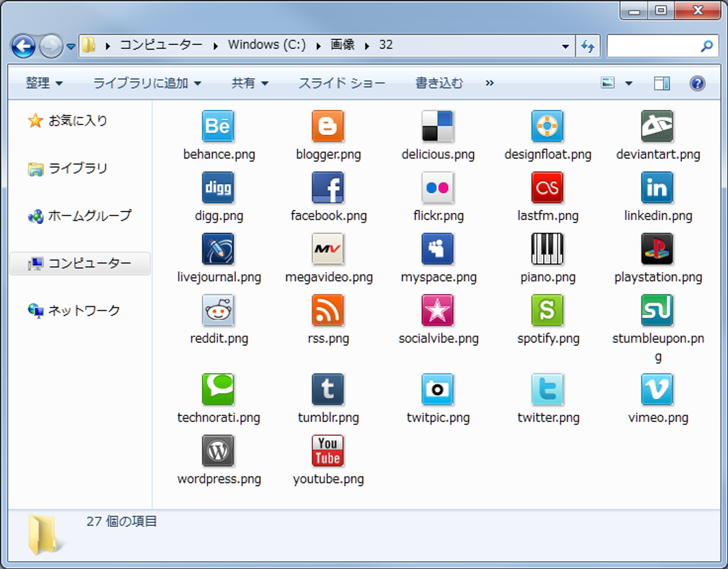Open the ライブラリに追加 dropdown
This screenshot has height=569, width=728.
pyautogui.click(x=147, y=83)
